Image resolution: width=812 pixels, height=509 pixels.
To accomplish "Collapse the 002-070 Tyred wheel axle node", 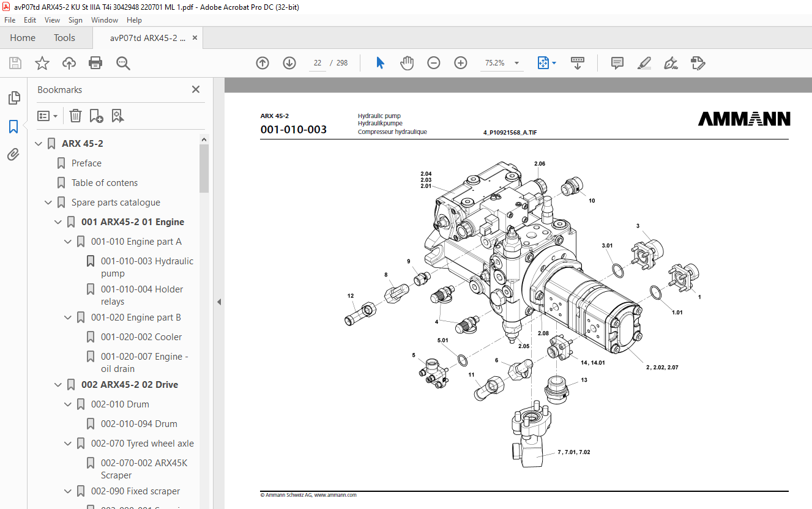I will coord(68,444).
